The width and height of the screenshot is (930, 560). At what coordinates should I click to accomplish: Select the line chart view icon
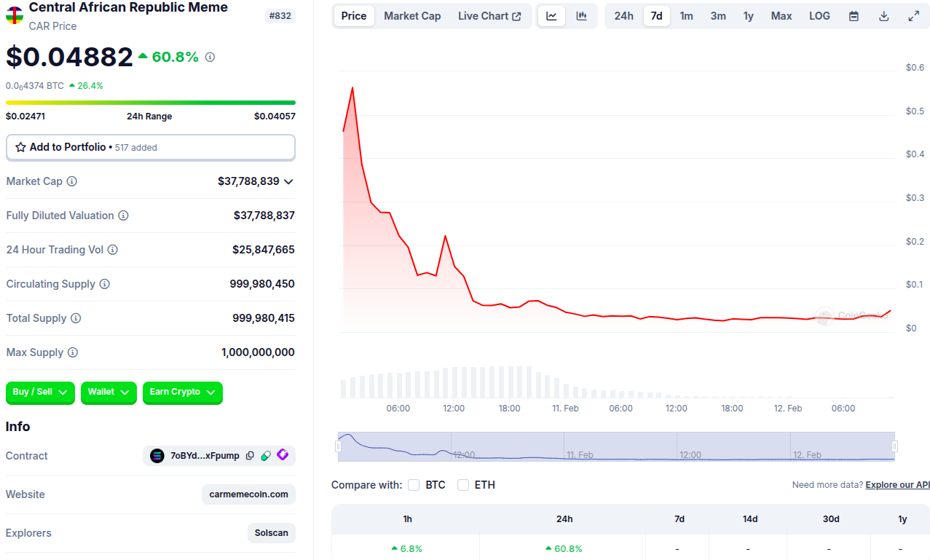click(x=551, y=16)
